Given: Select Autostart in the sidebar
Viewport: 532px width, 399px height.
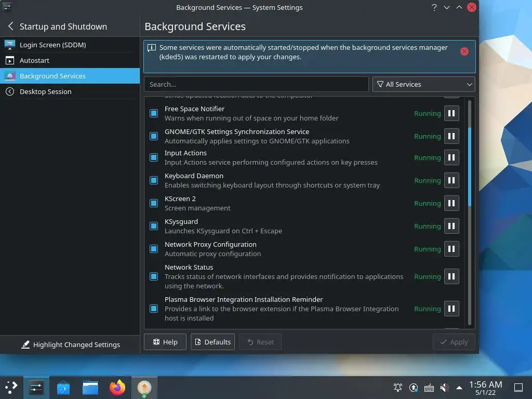Looking at the screenshot, I should click(70, 60).
